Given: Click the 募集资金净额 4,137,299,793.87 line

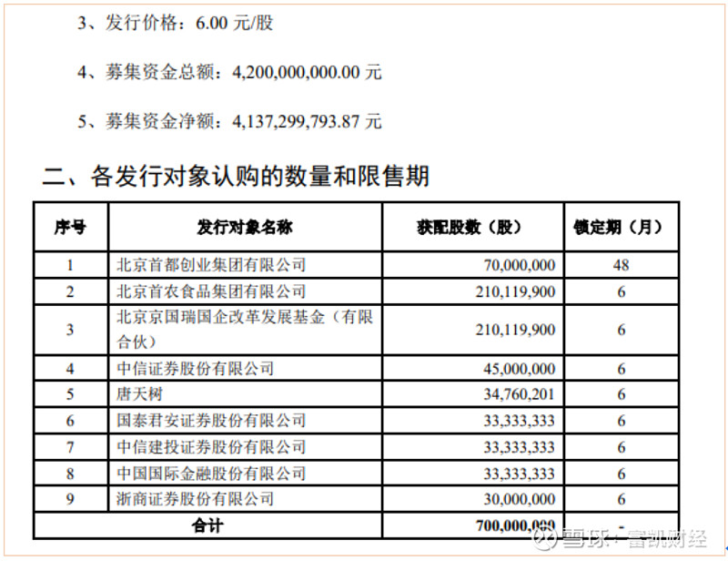Looking at the screenshot, I should point(229,120).
